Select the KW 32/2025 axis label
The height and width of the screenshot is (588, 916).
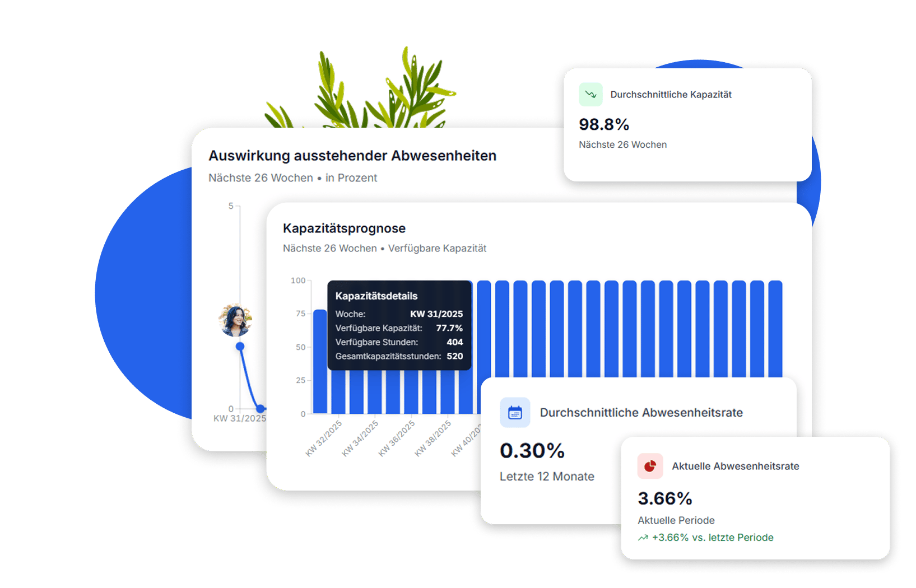(324, 439)
